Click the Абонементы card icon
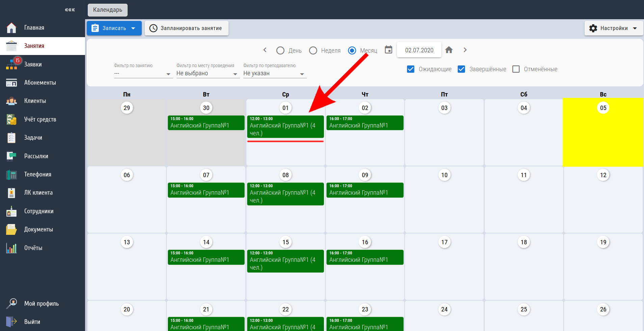This screenshot has width=644, height=331. pyautogui.click(x=11, y=83)
